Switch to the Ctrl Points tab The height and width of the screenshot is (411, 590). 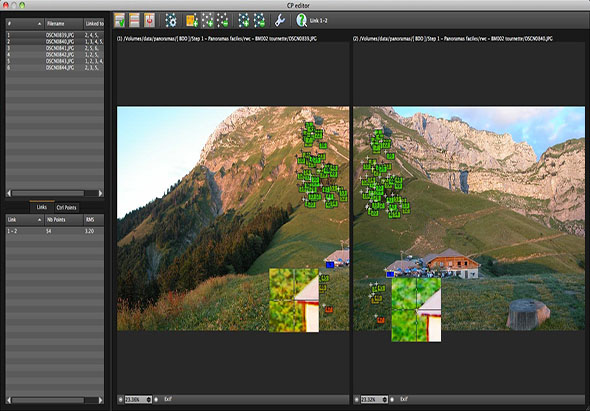(66, 207)
